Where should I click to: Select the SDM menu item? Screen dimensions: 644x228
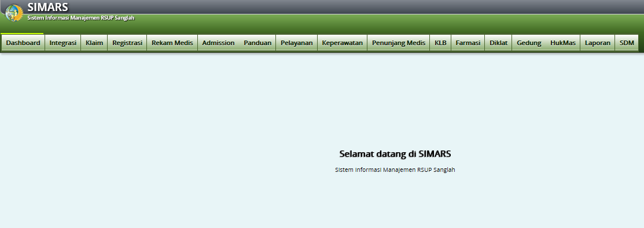627,43
